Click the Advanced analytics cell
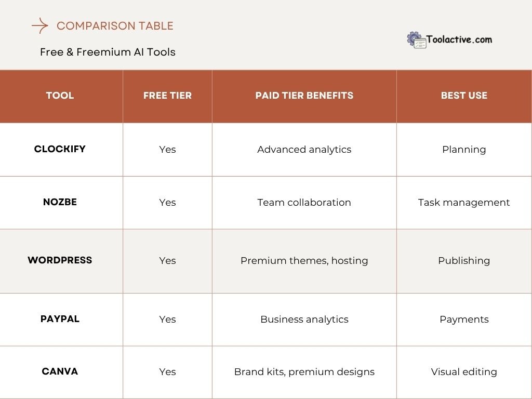This screenshot has height=399, width=532. click(304, 150)
